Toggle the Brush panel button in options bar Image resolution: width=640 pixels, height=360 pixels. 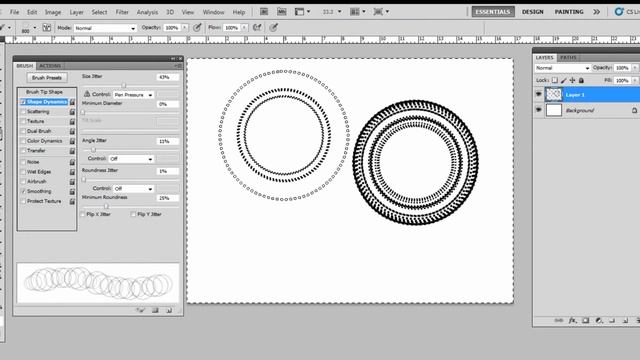[47, 28]
